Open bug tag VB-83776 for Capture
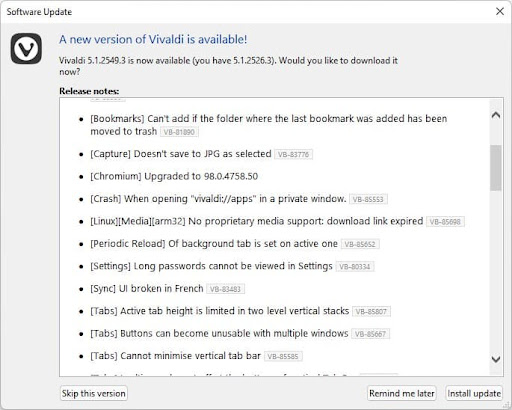 293,154
